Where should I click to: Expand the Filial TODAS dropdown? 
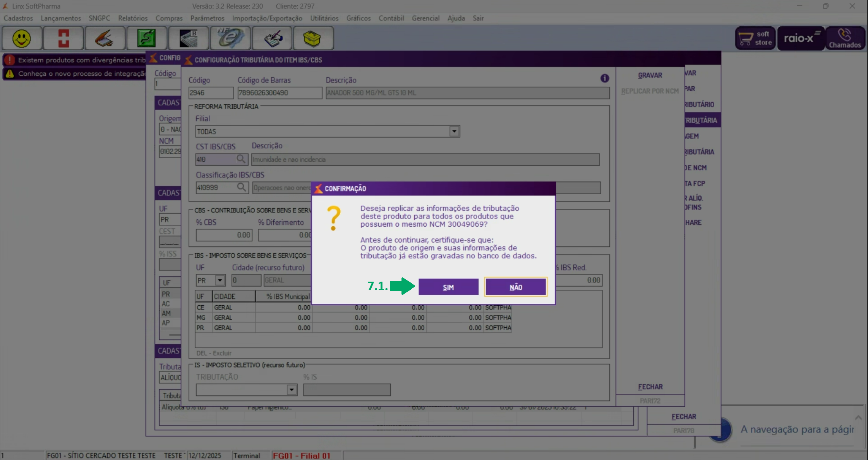[454, 132]
